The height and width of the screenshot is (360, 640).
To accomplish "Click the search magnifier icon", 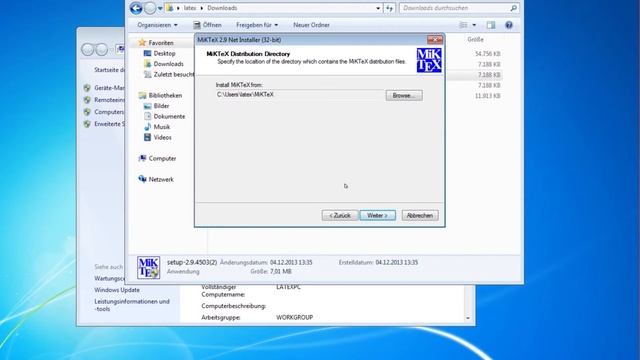I will click(513, 8).
